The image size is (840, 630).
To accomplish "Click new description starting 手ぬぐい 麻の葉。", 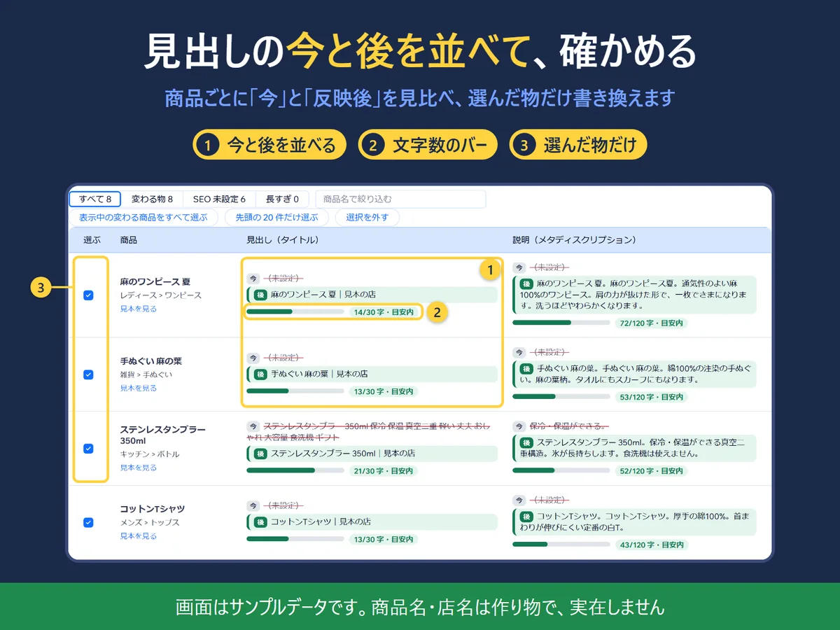I will pos(635,374).
